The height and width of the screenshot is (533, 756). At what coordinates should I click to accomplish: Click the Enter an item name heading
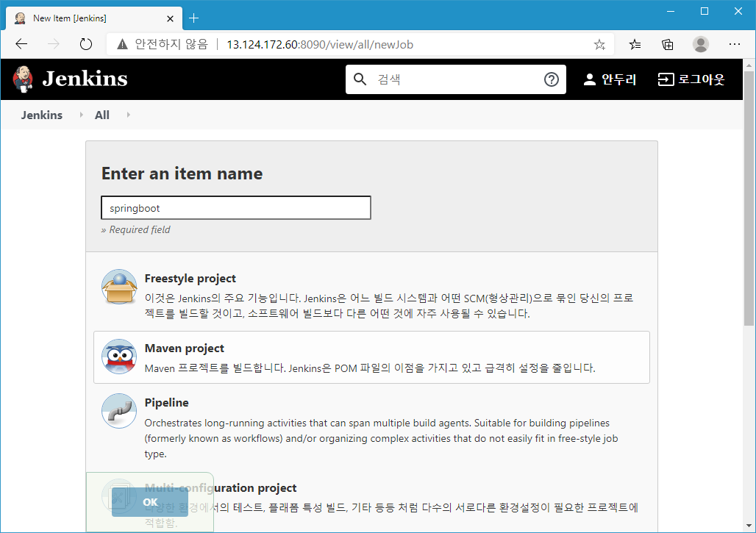[182, 174]
